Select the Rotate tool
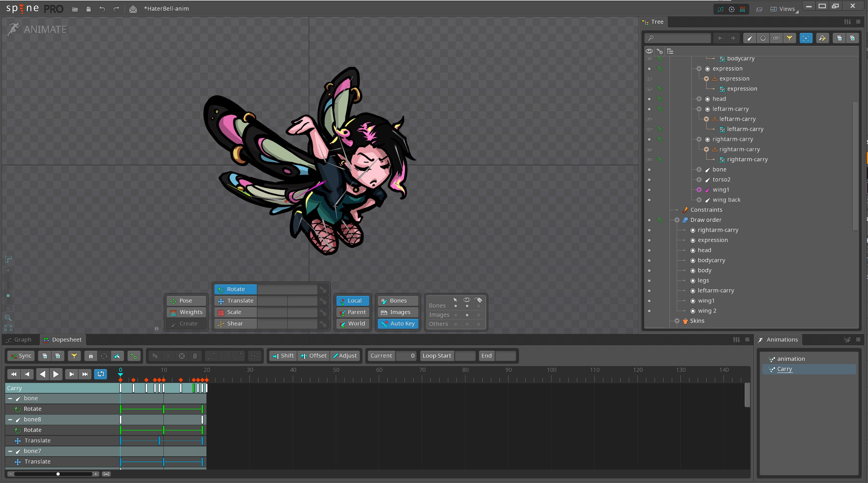The image size is (868, 483). coord(235,289)
